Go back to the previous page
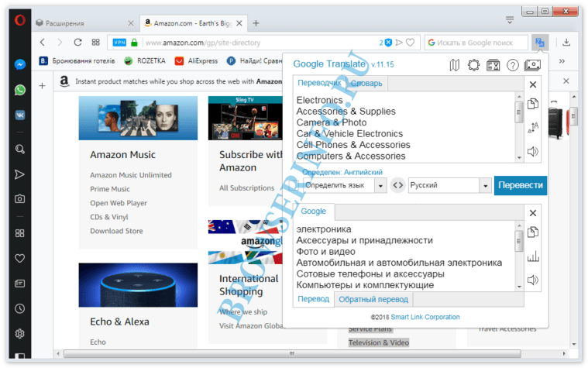 [43, 43]
